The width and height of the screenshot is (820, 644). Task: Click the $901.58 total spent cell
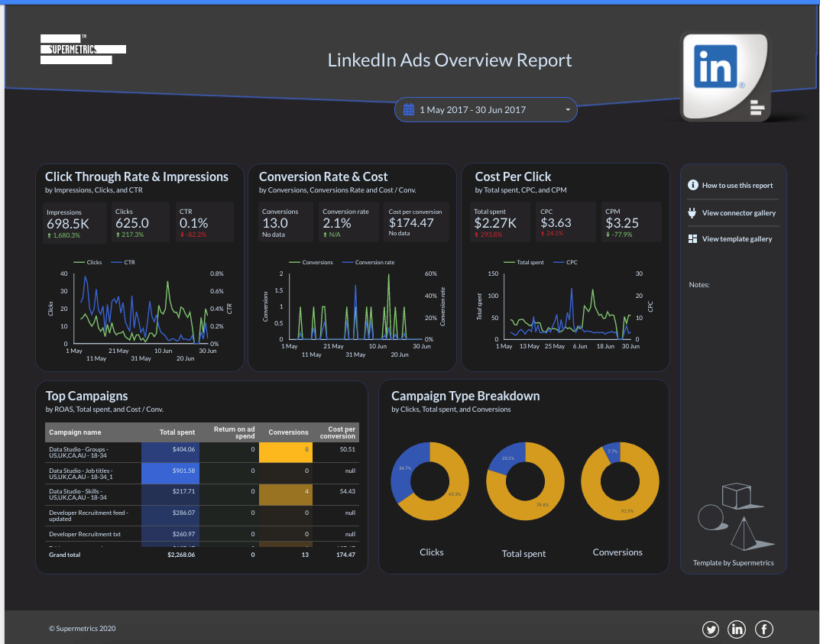pyautogui.click(x=170, y=474)
